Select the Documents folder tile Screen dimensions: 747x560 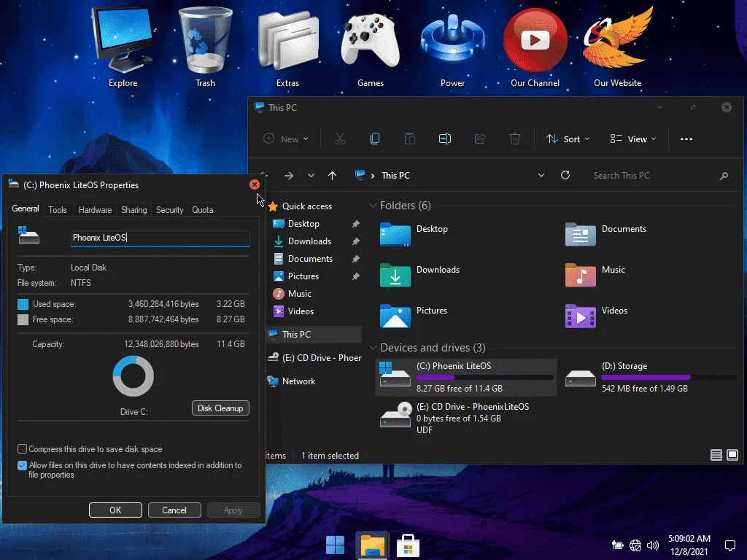(x=606, y=234)
